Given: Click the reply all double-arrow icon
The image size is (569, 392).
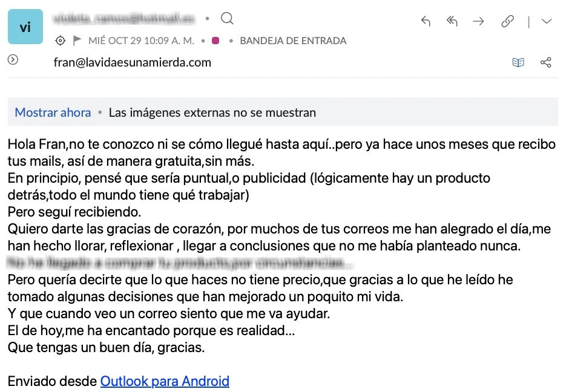Looking at the screenshot, I should tap(452, 21).
